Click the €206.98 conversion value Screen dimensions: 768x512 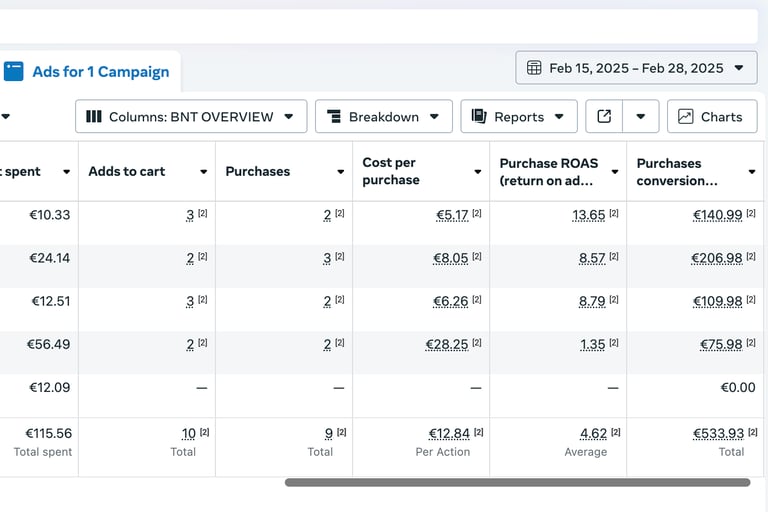717,258
